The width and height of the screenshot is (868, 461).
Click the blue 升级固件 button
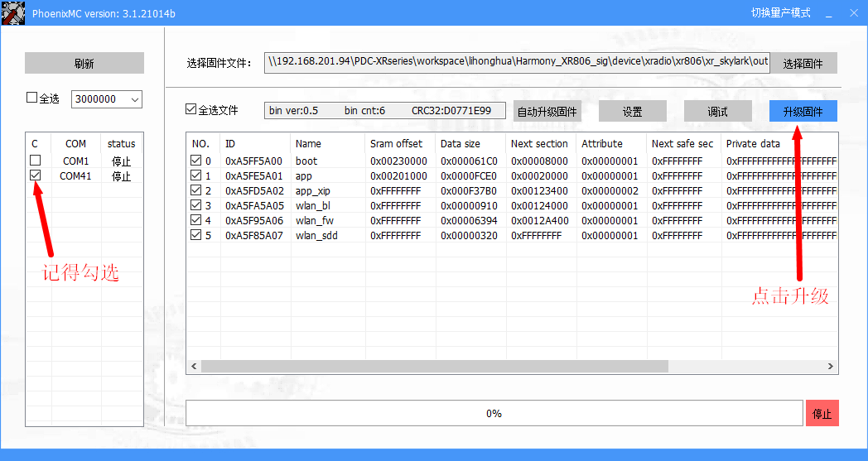point(803,112)
